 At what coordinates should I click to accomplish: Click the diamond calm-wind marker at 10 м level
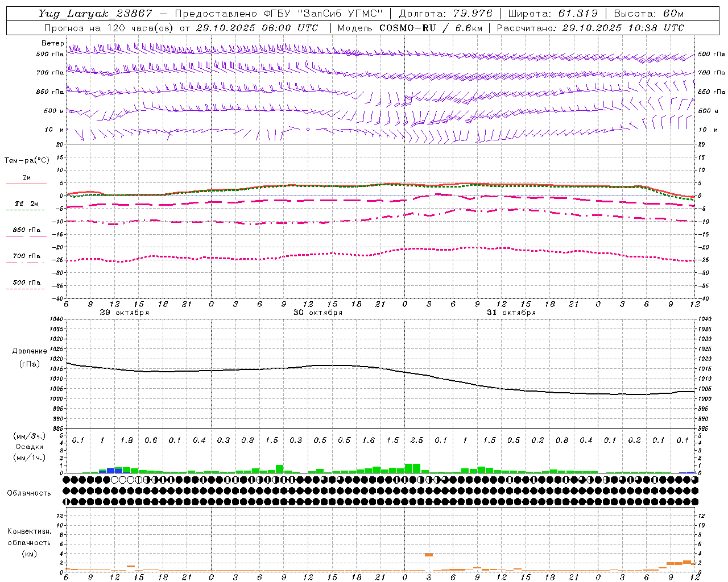pyautogui.click(x=308, y=130)
